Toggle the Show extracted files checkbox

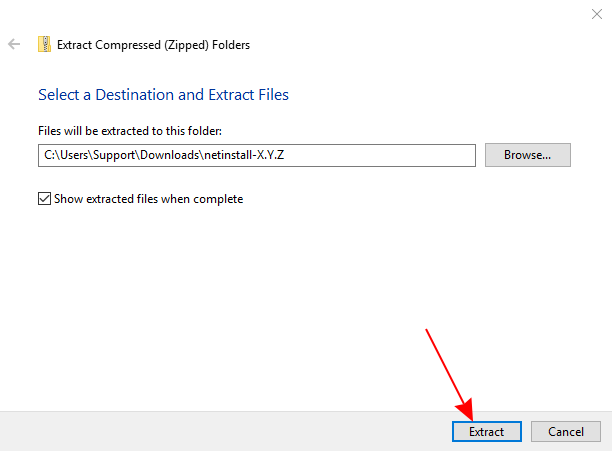44,199
